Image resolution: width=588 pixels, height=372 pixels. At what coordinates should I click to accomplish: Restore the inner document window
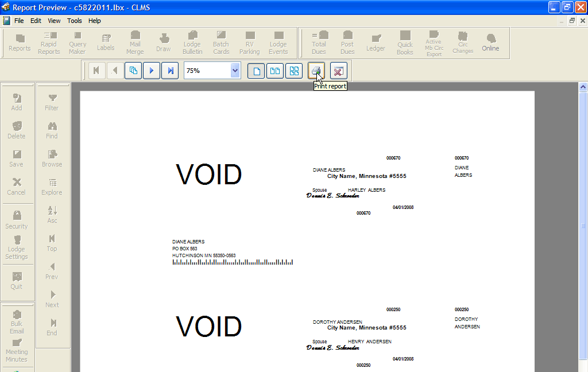coord(572,21)
